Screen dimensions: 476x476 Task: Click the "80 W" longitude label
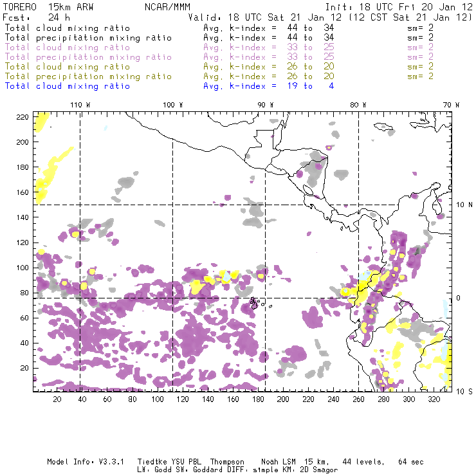click(358, 105)
